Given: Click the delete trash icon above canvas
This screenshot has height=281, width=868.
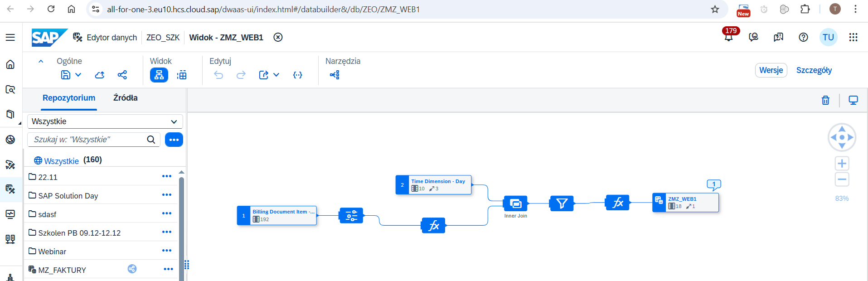Looking at the screenshot, I should click(x=825, y=100).
